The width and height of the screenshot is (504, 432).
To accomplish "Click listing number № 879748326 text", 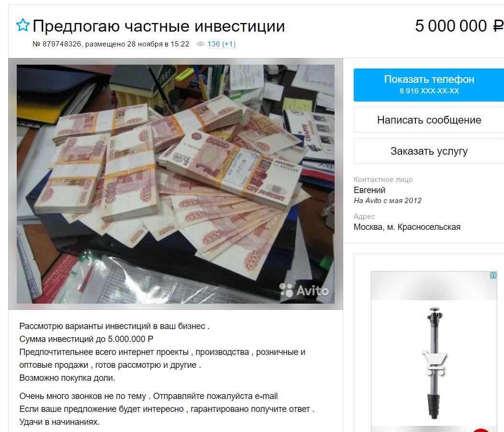I will (57, 44).
